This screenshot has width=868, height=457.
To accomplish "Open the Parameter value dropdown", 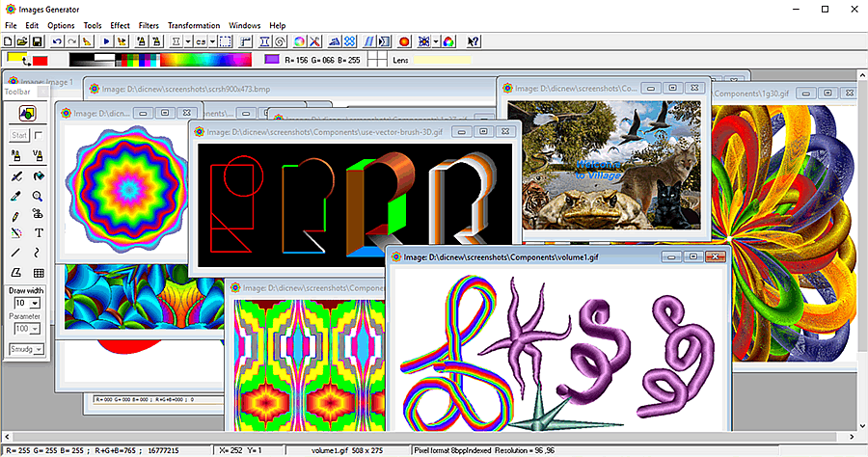I will (35, 329).
